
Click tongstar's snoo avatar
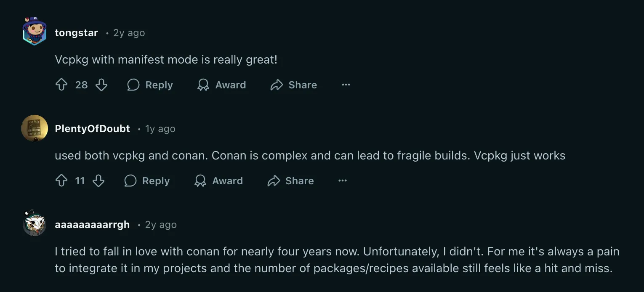click(34, 31)
